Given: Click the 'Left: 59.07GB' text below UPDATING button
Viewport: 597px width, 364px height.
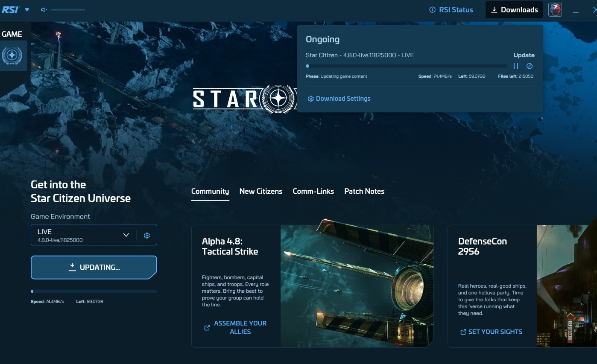Looking at the screenshot, I should coord(90,302).
